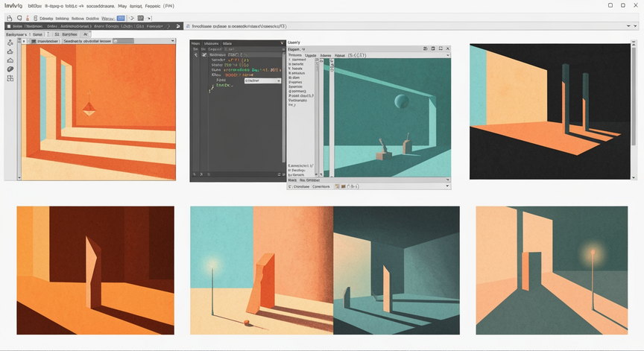
Task: Open the dropdown arrow of the teal window's bottom bar
Action: (x=448, y=186)
